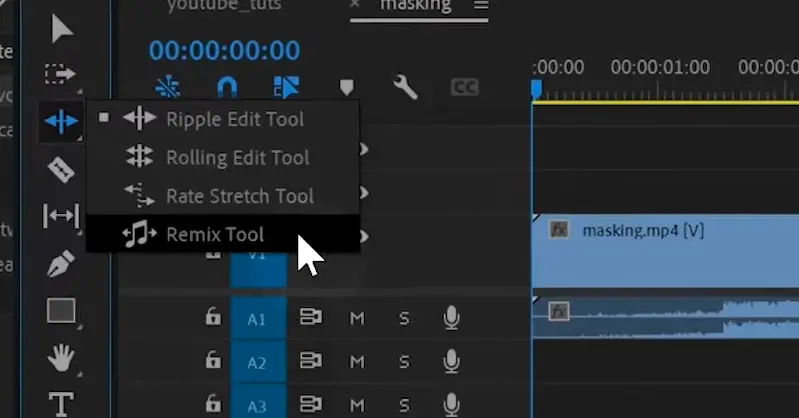
Task: Select the Type tool
Action: coord(62,403)
